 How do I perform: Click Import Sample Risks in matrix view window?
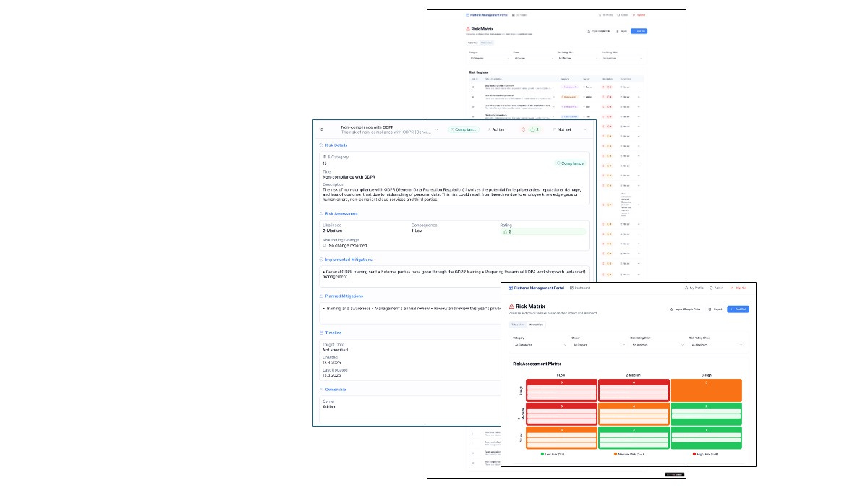[x=684, y=309]
